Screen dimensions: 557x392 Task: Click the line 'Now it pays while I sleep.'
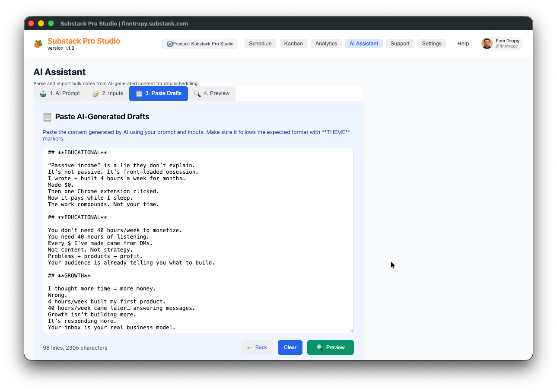[x=91, y=198]
